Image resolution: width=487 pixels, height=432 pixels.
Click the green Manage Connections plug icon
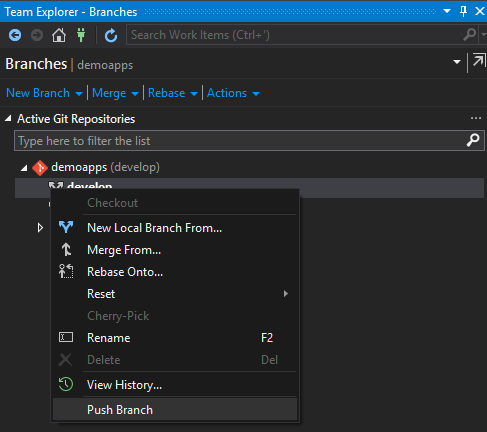tap(81, 35)
